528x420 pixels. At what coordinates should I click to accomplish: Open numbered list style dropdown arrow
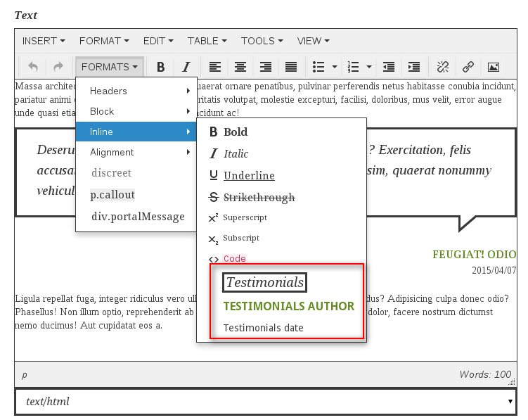369,67
